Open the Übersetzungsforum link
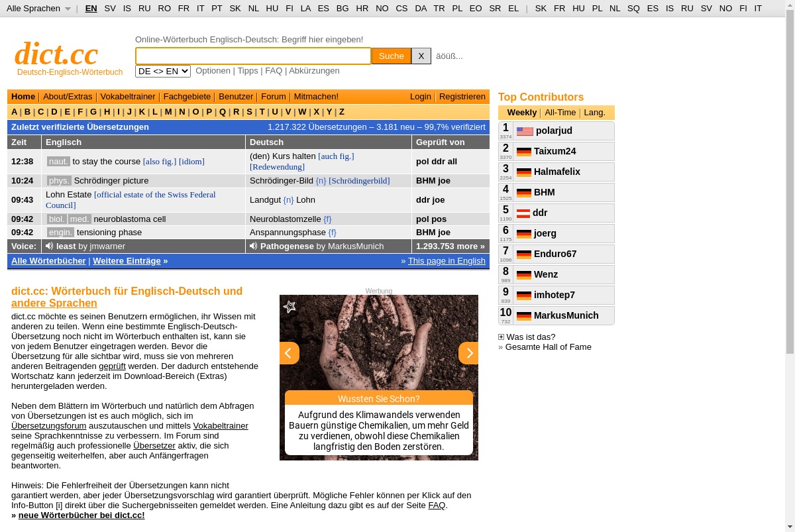The height and width of the screenshot is (532, 795). pos(48,426)
